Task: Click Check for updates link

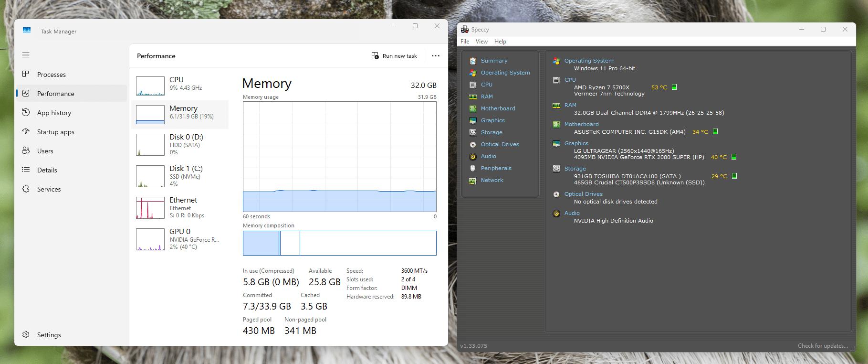Action: 822,346
